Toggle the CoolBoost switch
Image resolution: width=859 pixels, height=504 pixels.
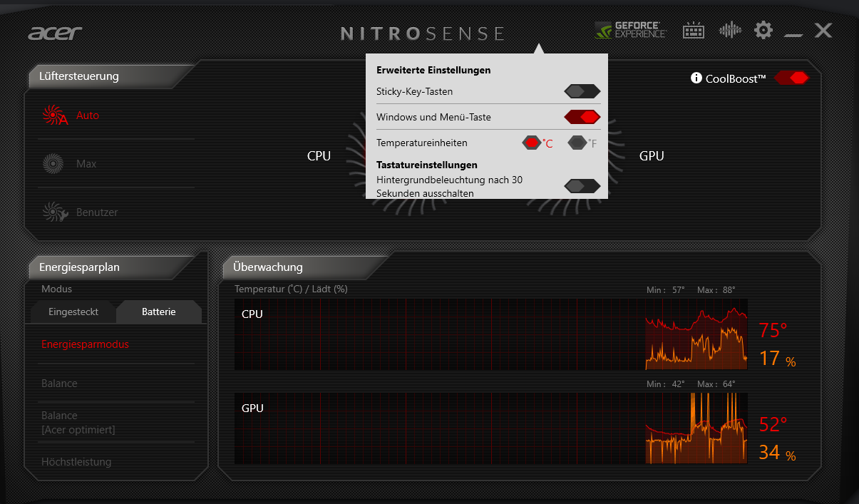click(x=791, y=78)
